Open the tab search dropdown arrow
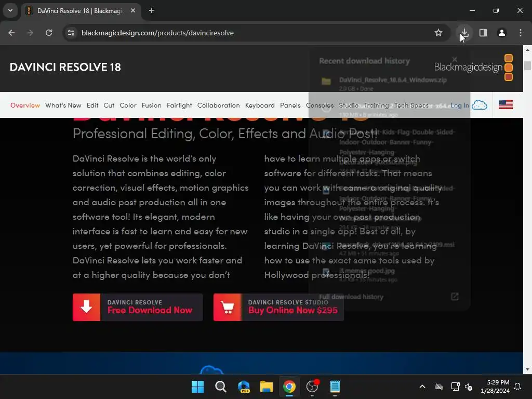This screenshot has height=399, width=532. [10, 10]
